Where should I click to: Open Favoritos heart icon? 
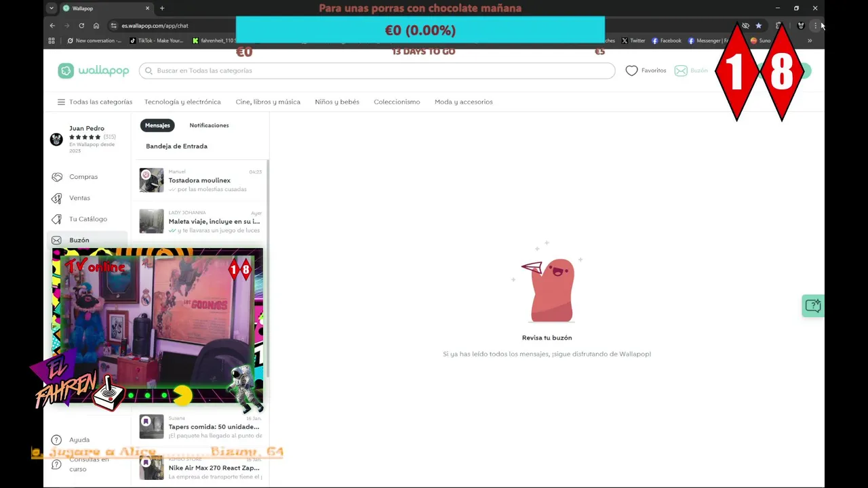point(631,70)
